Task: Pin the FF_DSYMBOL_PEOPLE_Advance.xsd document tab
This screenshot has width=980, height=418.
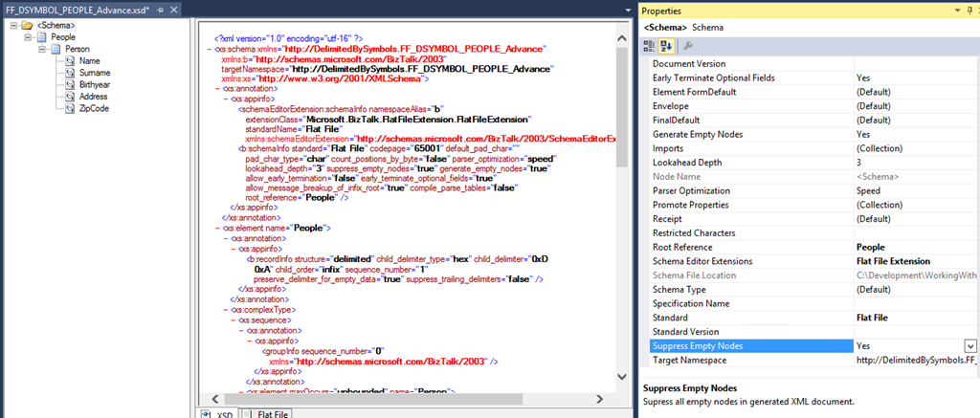Action: tap(160, 11)
